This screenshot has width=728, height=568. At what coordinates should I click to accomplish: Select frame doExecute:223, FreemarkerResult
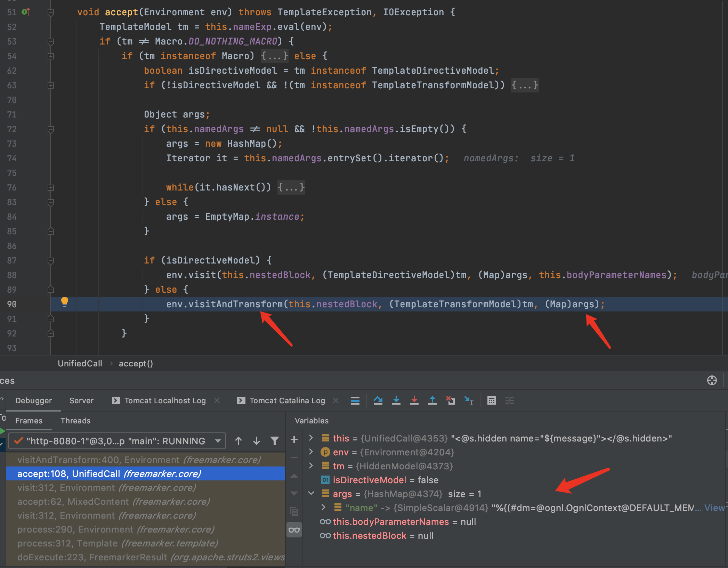[x=146, y=557]
